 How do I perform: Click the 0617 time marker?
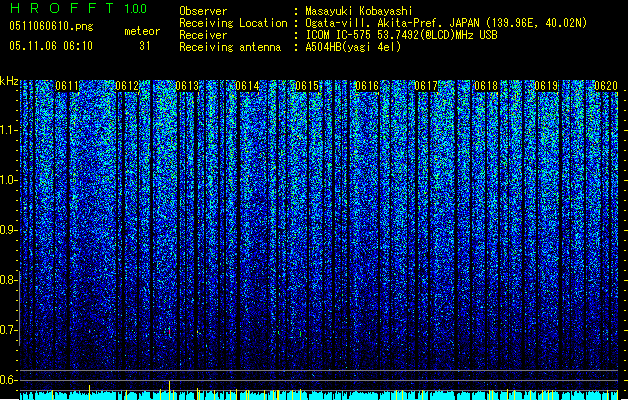click(x=426, y=86)
